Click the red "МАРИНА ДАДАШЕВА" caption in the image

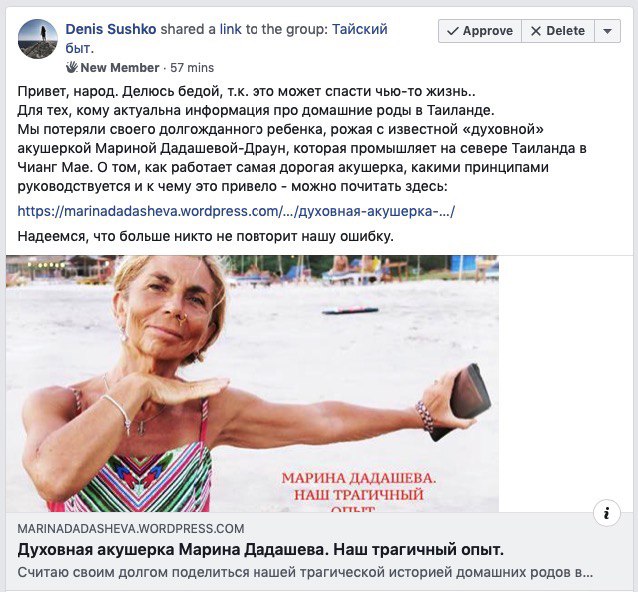click(358, 478)
